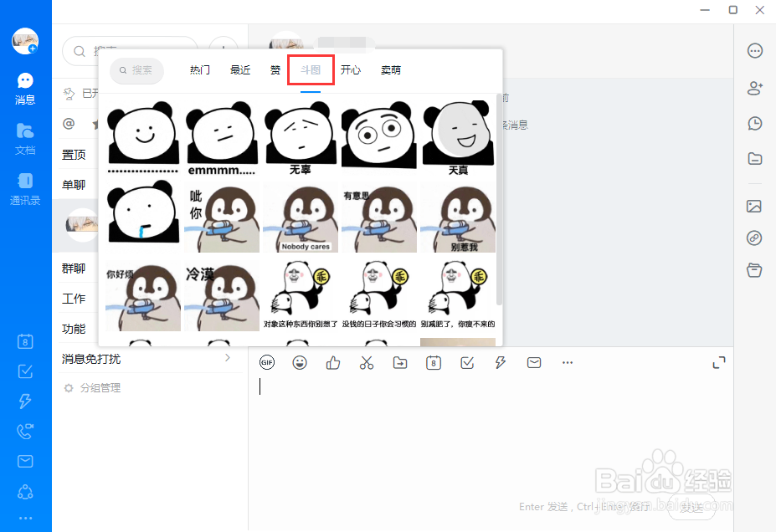Screen dimensions: 776x532
Task: Open the Documents (文档) sidebar icon
Action: 25,140
